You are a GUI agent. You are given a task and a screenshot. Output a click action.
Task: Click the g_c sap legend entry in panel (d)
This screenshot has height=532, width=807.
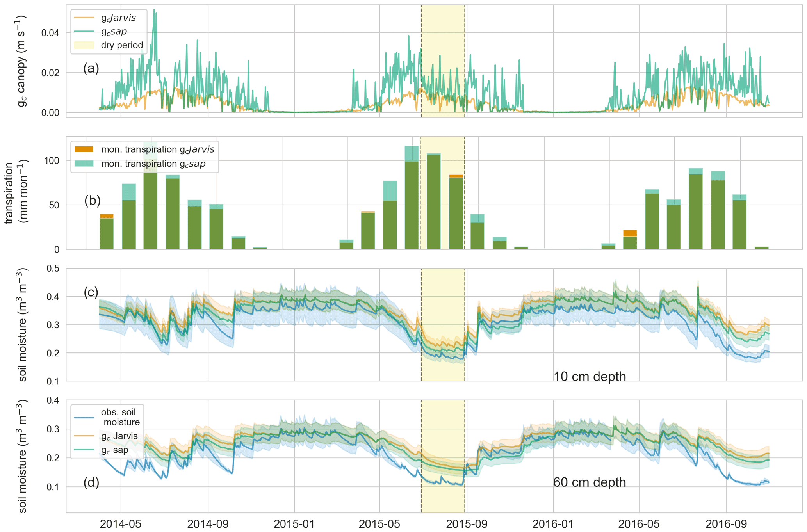click(x=114, y=450)
